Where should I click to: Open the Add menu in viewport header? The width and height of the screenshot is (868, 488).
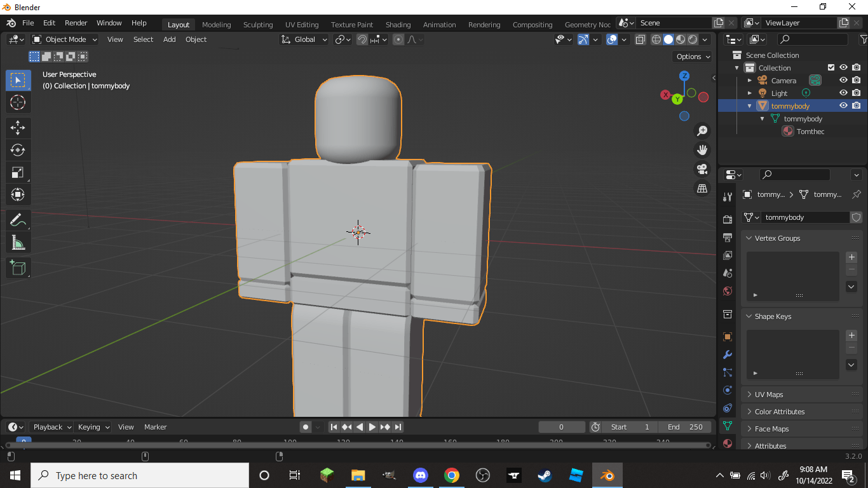[x=169, y=39]
